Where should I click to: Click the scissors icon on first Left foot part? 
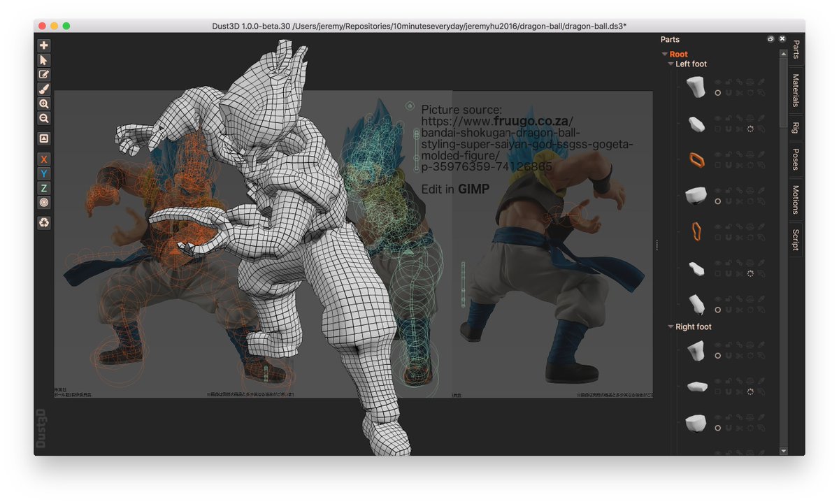pos(740,93)
